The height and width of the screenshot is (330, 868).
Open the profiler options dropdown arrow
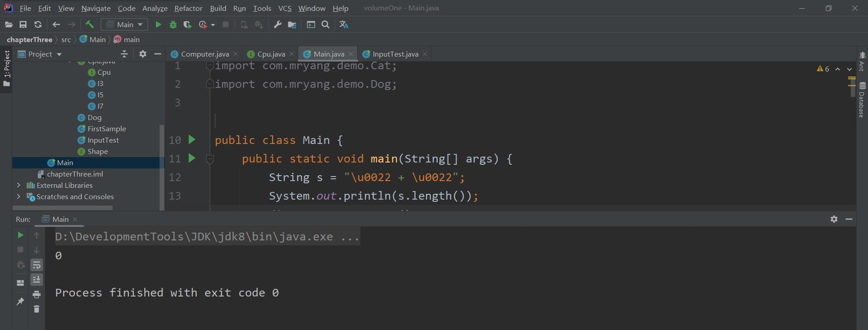[213, 25]
